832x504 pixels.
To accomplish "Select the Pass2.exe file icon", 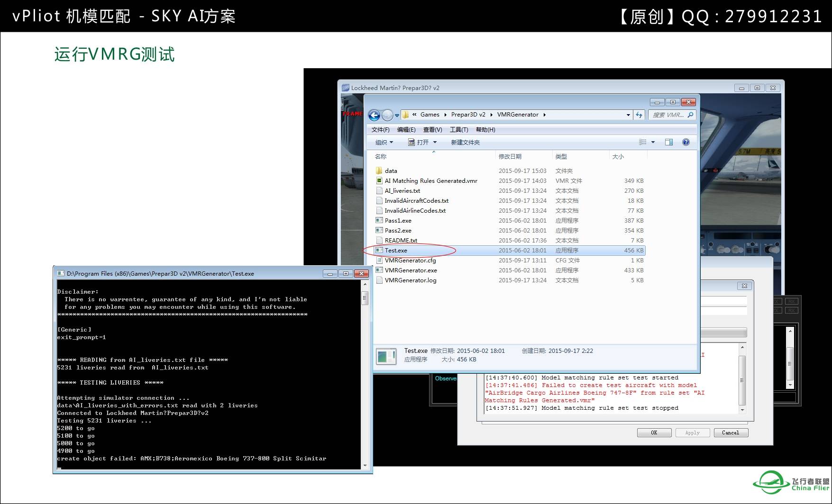I will [x=379, y=230].
